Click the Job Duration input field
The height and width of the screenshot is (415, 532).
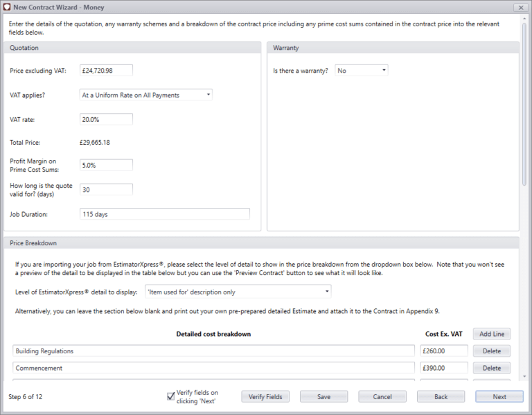164,214
